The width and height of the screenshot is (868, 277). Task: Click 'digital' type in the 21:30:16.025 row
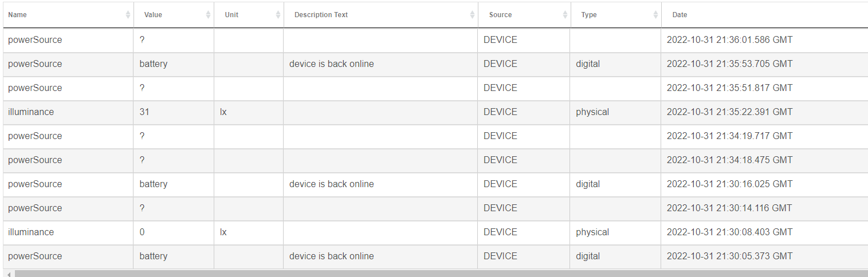(x=588, y=184)
